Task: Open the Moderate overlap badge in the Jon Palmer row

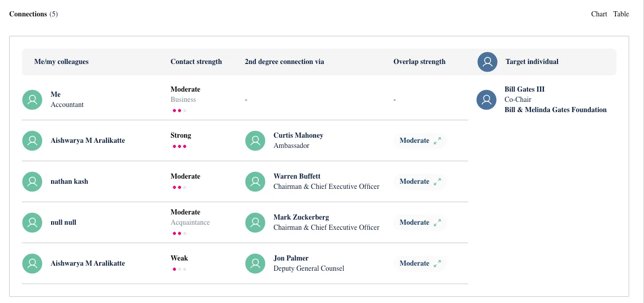Action: pos(420,264)
